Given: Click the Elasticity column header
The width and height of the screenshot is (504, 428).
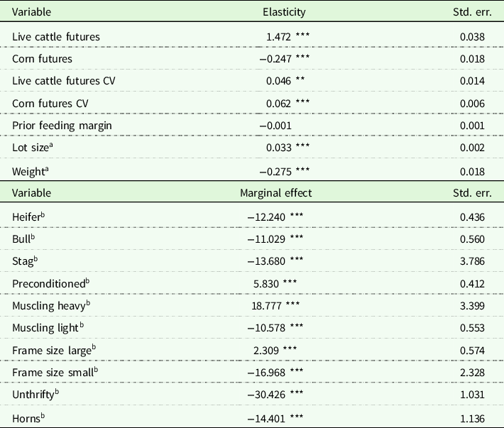Looking at the screenshot, I should (285, 12).
